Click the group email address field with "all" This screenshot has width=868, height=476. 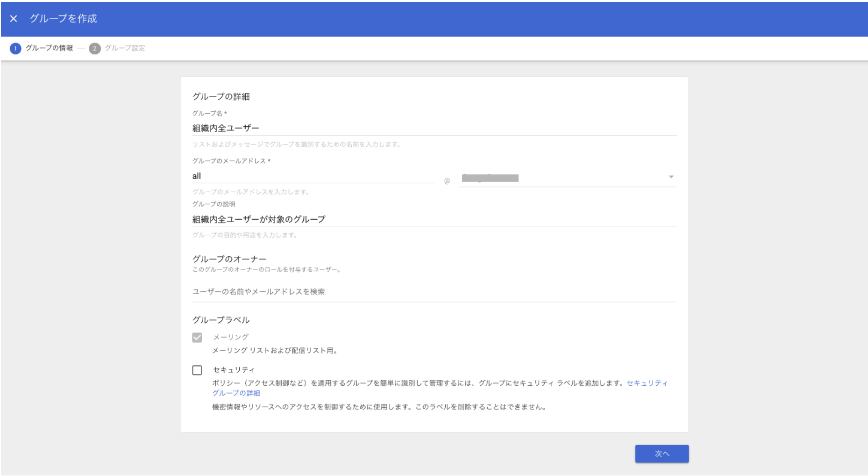tap(313, 176)
